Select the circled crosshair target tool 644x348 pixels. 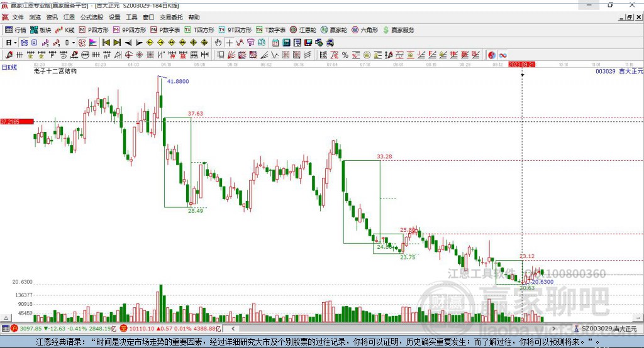(128, 55)
